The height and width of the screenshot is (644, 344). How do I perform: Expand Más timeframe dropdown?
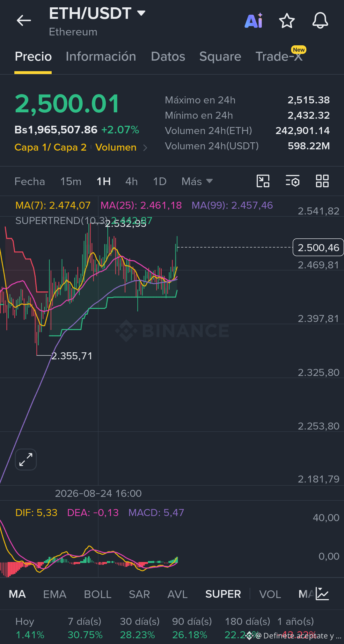click(x=197, y=182)
